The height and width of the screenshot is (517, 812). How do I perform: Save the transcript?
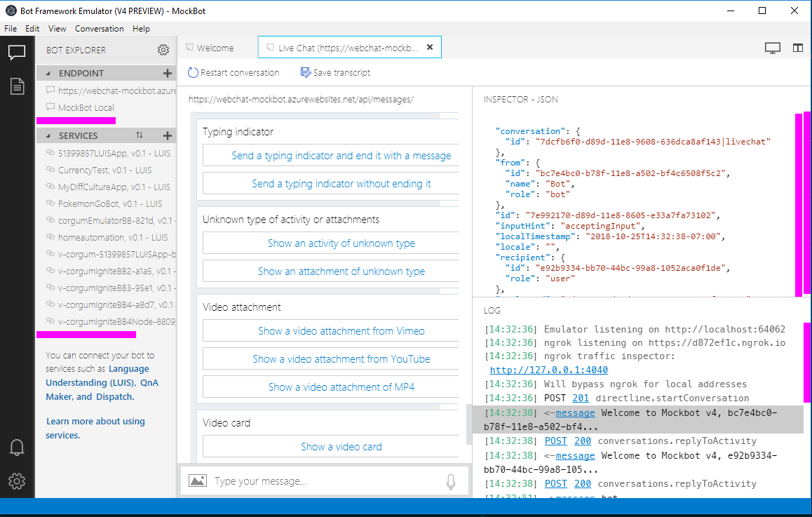pyautogui.click(x=339, y=72)
